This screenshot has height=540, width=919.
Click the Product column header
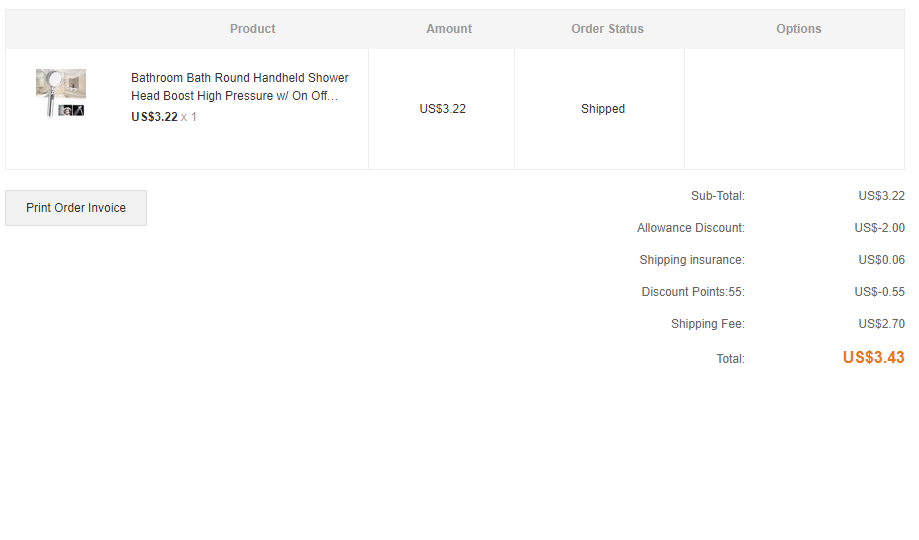[x=252, y=29]
